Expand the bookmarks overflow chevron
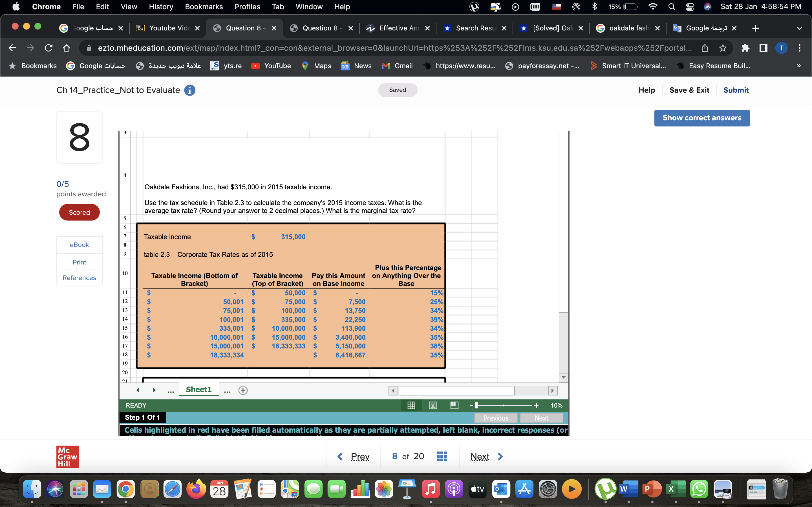This screenshot has width=812, height=507. (799, 66)
